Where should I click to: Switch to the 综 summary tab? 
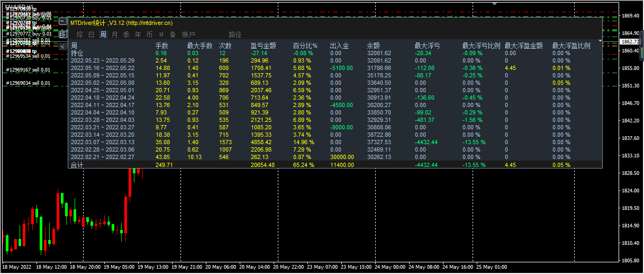coord(79,34)
